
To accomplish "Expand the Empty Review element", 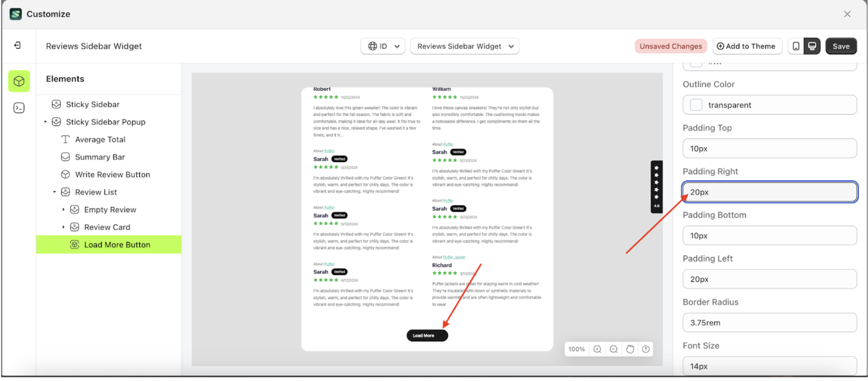I will click(x=64, y=209).
